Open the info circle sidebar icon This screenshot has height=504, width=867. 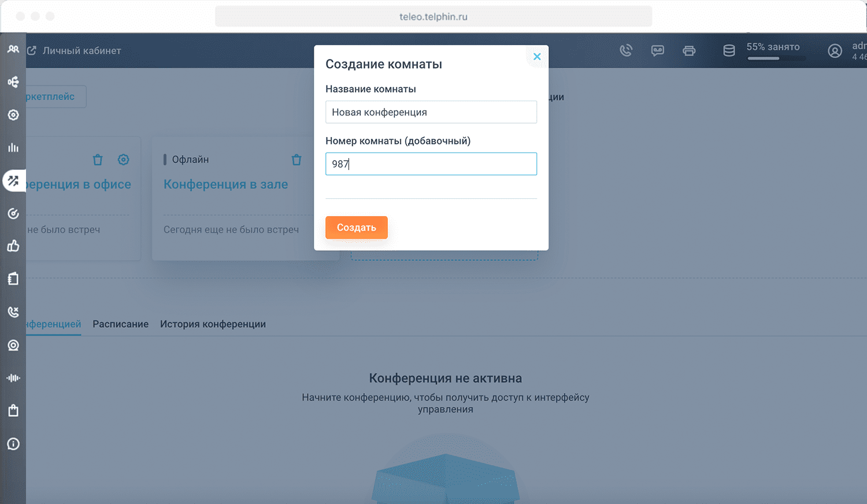point(13,444)
